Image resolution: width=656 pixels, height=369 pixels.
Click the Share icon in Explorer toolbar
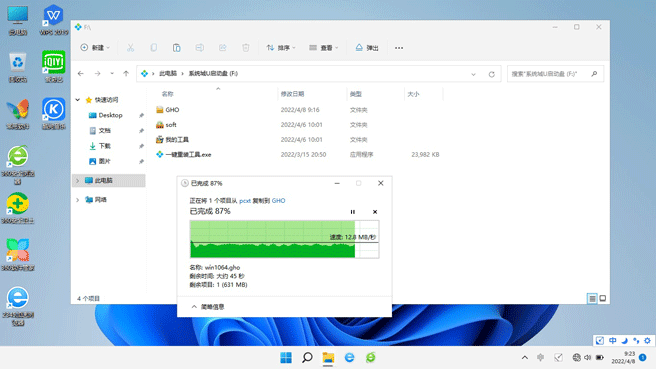tap(223, 48)
